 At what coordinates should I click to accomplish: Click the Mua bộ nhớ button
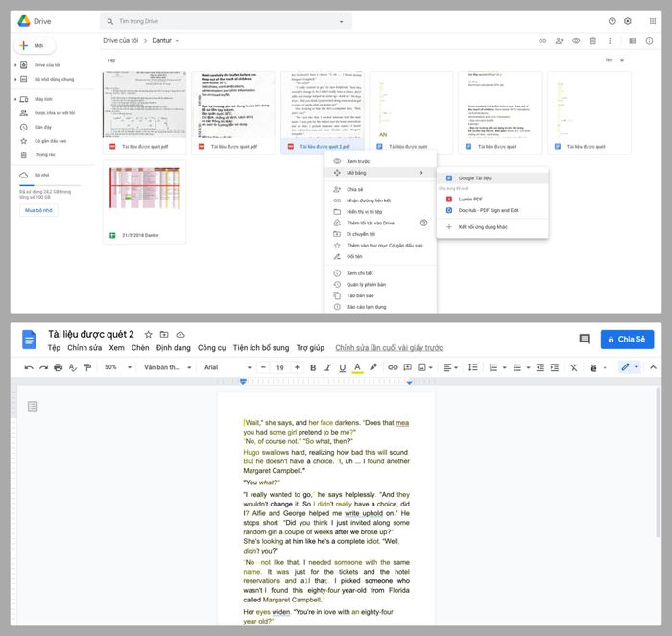[38, 209]
